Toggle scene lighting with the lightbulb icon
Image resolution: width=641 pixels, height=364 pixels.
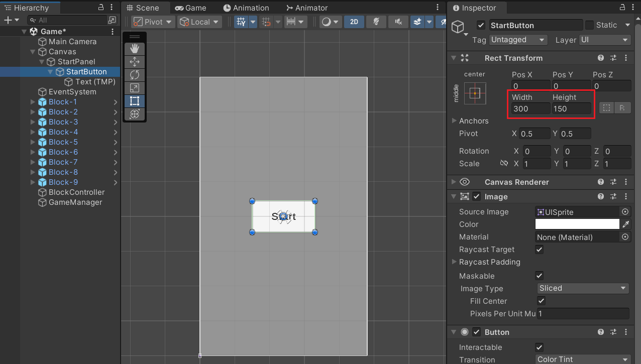click(376, 22)
